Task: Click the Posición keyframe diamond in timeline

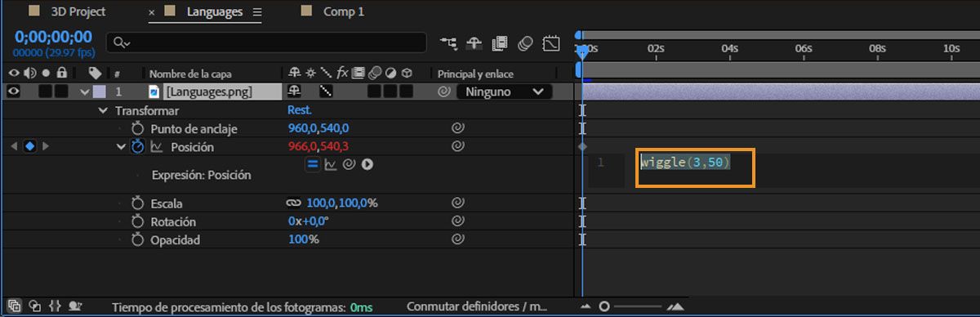Action: 582,147
